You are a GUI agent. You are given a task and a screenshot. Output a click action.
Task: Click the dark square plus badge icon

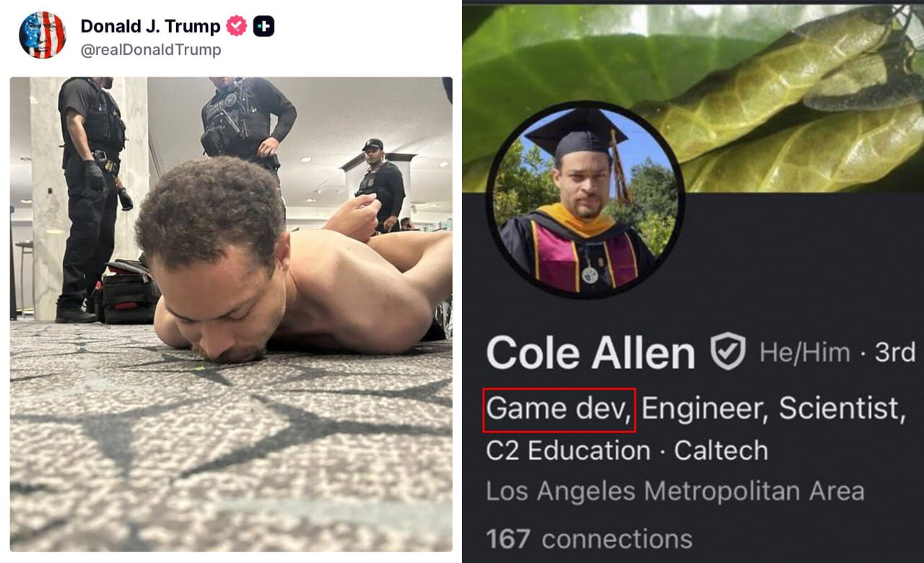tap(263, 27)
